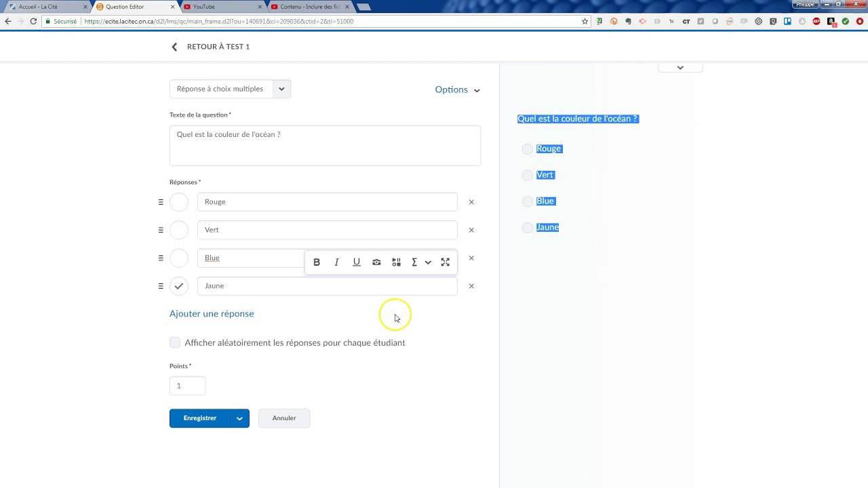Image resolution: width=868 pixels, height=488 pixels.
Task: Collapse the preview panel chevron
Action: point(680,67)
